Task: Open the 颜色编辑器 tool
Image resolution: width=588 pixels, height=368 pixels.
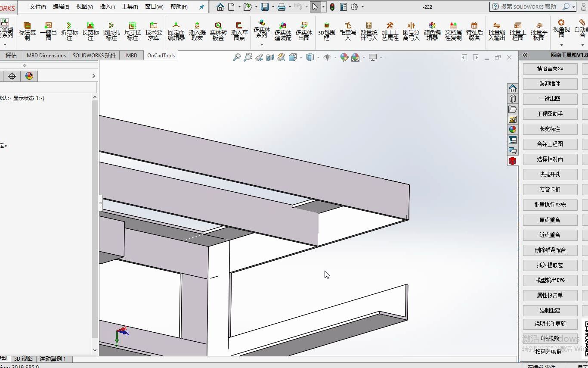Action: pyautogui.click(x=432, y=31)
